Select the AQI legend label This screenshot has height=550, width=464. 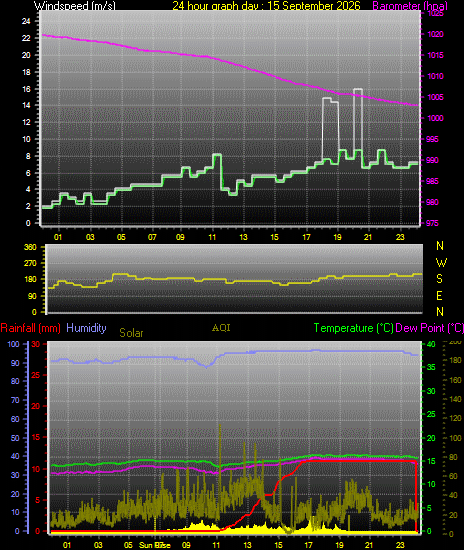click(221, 328)
